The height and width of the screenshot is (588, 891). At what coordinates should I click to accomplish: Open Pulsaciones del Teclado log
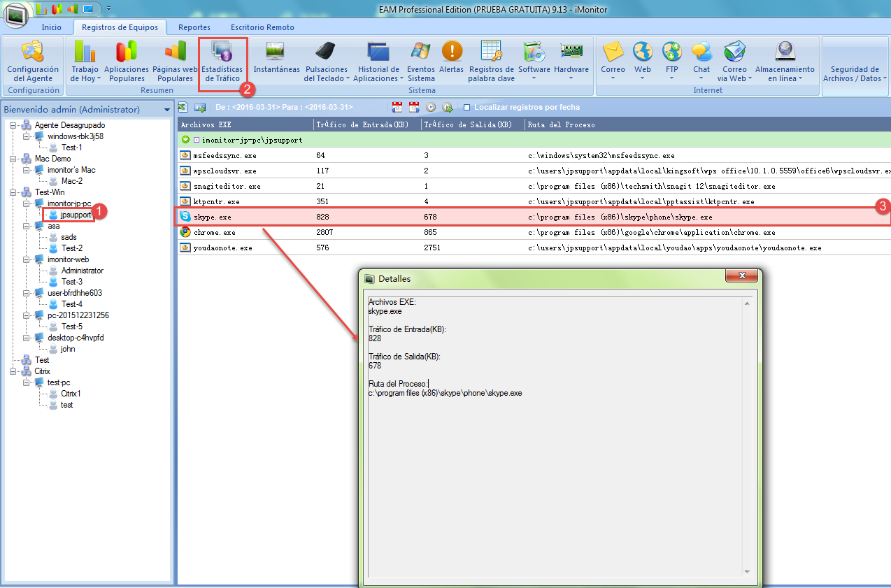[x=326, y=62]
